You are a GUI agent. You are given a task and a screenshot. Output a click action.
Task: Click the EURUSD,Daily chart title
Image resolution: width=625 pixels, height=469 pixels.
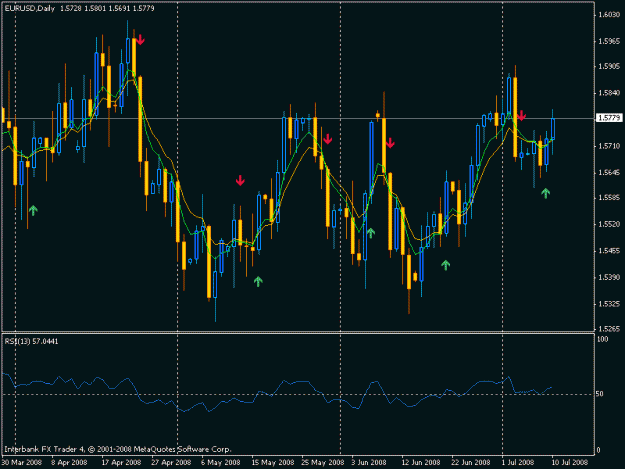click(x=29, y=8)
